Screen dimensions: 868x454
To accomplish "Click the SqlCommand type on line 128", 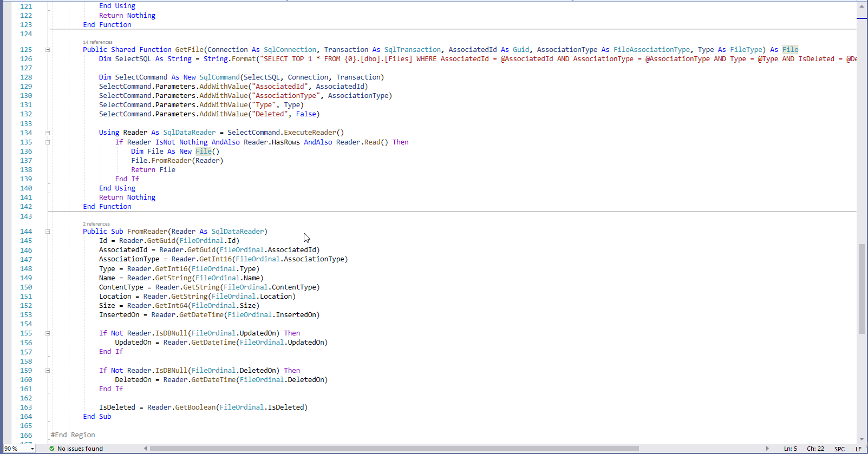I will [x=219, y=77].
